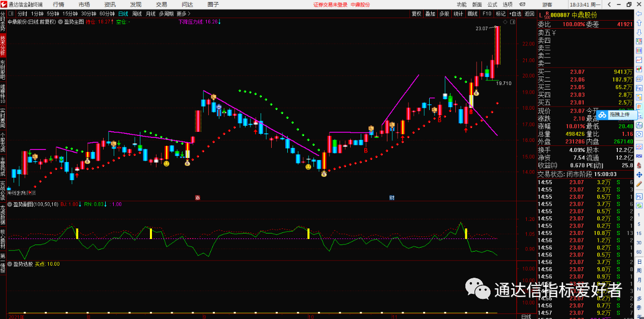Toggle the square panel icon at chart top-right
The height and width of the screenshot is (319, 644).
pyautogui.click(x=513, y=22)
